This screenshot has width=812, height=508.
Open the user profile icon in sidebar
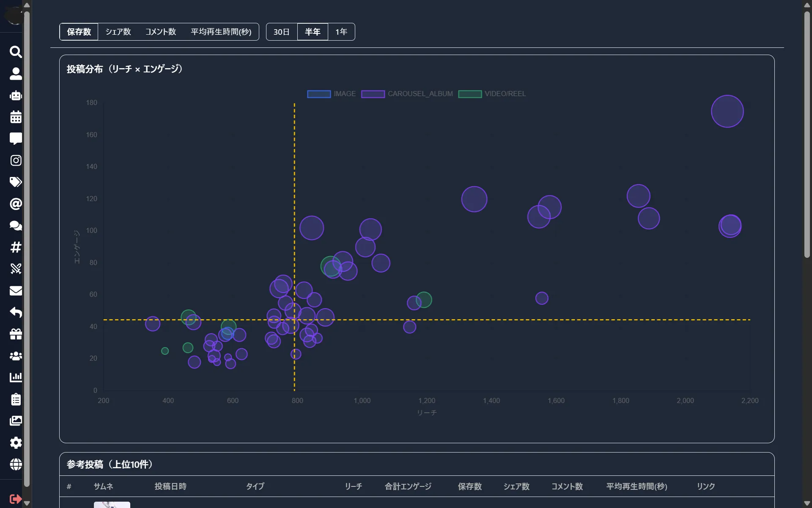pyautogui.click(x=16, y=74)
